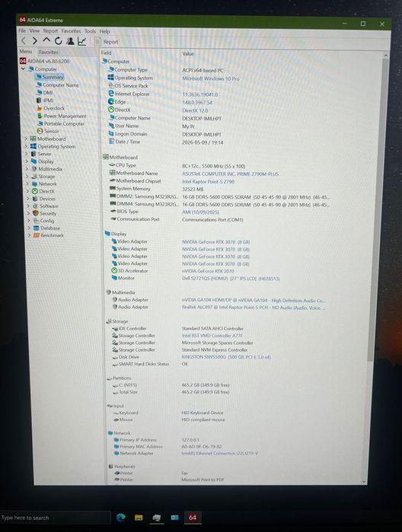402x532 pixels.
Task: Click the Value column header
Action: point(188,53)
